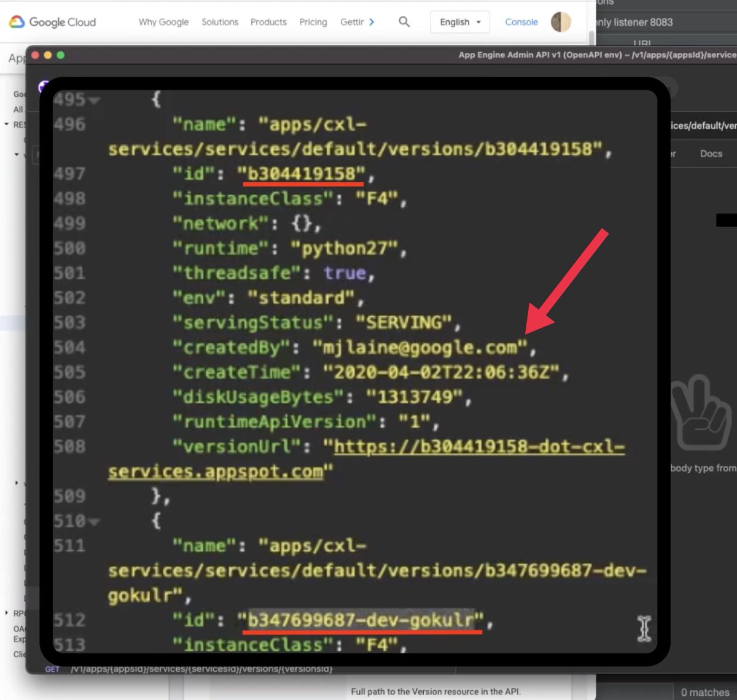Click the "network": {} line
737x700 pixels.
pyautogui.click(x=247, y=224)
